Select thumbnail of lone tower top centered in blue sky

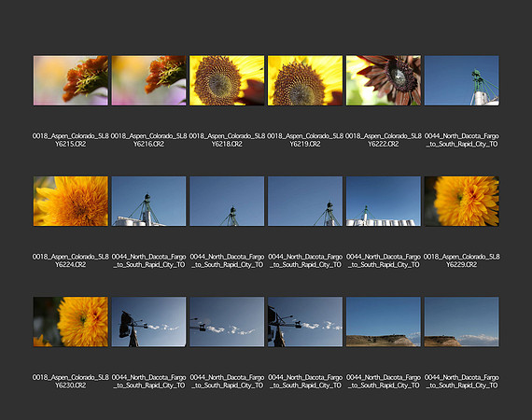(x=227, y=201)
